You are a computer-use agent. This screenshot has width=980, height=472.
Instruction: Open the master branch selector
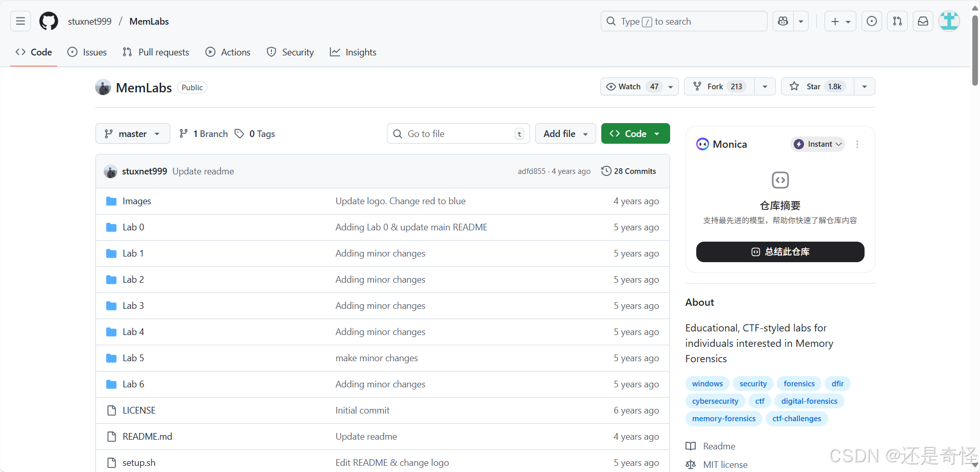pos(132,134)
